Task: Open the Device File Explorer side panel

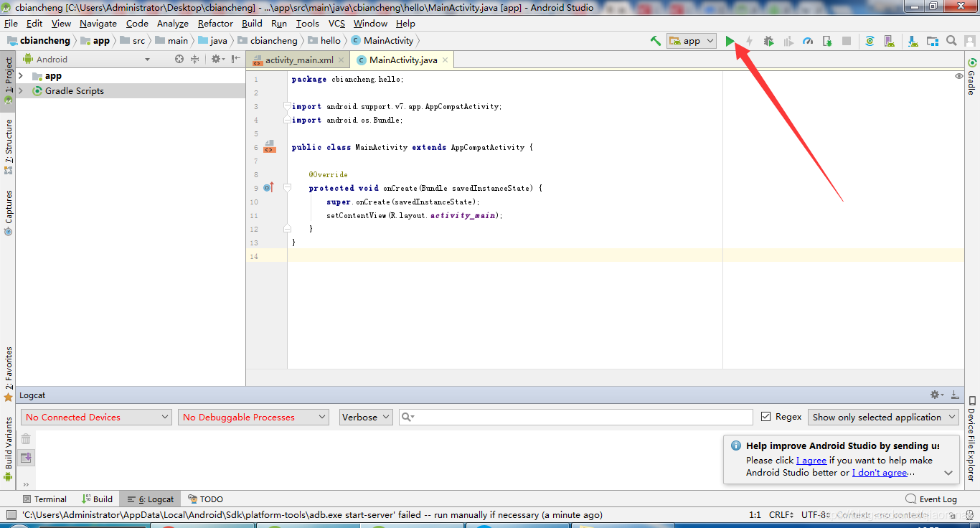Action: click(972, 438)
